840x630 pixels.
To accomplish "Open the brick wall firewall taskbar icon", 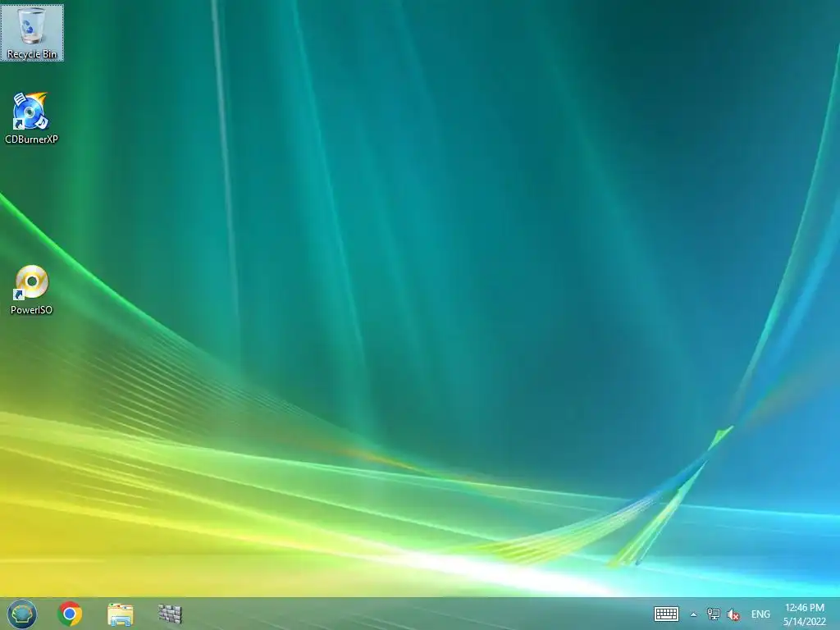I will tap(170, 614).
